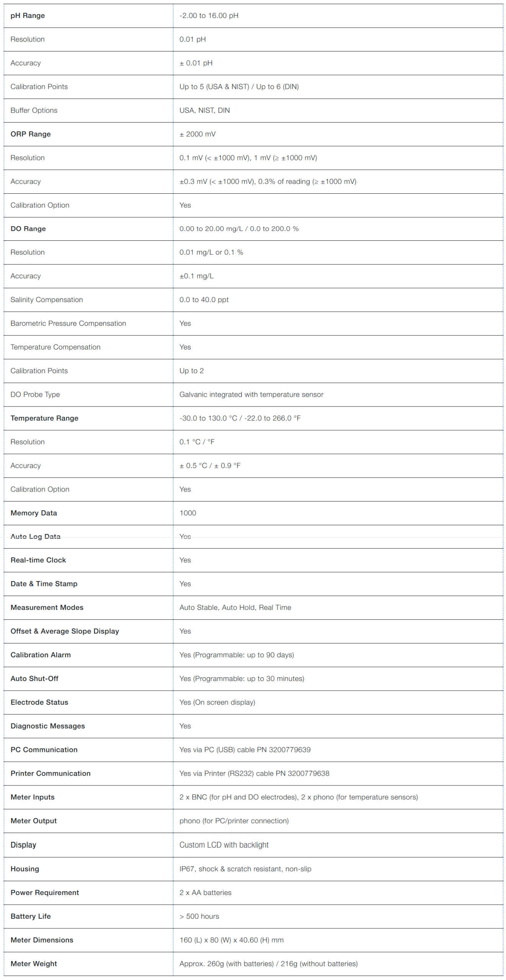Click the Memory Data value 1000
Screen dimensions: 506x980
click(188, 513)
